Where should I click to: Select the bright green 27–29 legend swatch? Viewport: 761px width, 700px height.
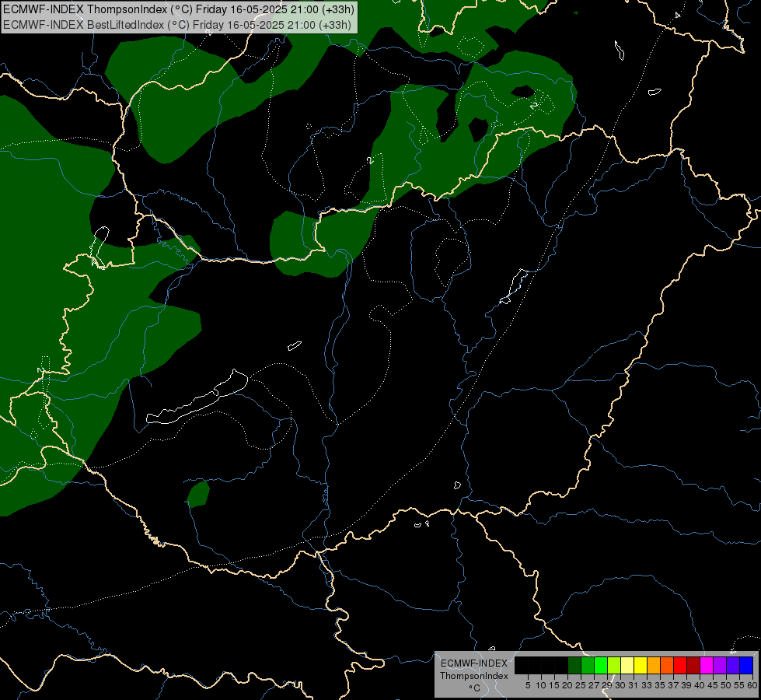click(x=601, y=665)
